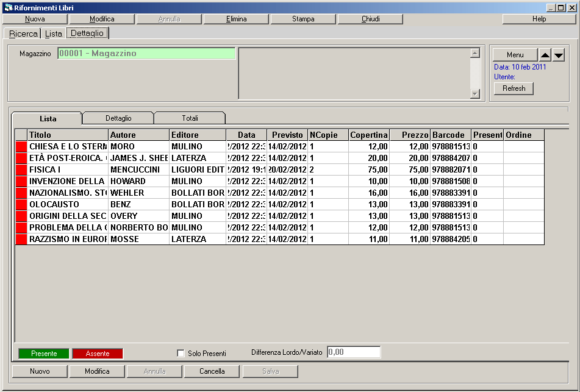Click the up arrow next to Menu
Screen dimensions: 580x392
coord(545,55)
